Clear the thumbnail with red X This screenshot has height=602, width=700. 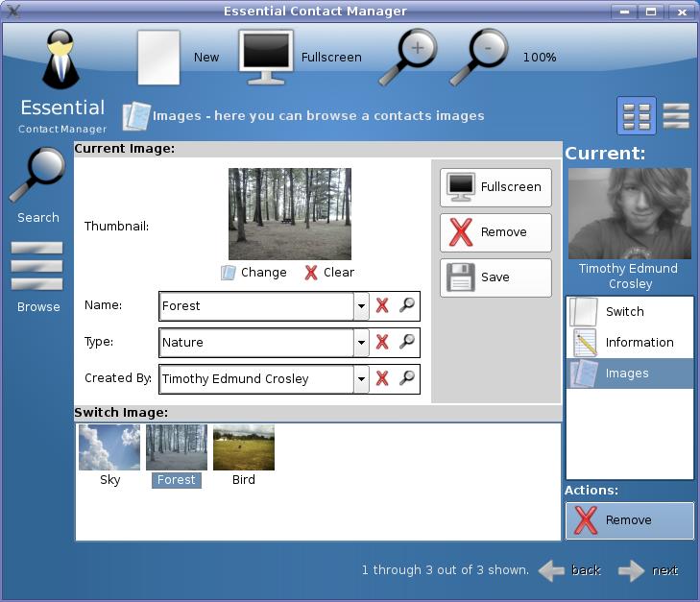tap(311, 273)
